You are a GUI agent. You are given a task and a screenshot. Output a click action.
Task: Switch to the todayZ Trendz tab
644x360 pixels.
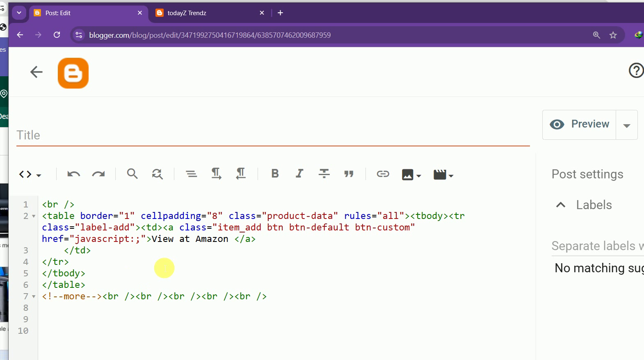pyautogui.click(x=210, y=13)
